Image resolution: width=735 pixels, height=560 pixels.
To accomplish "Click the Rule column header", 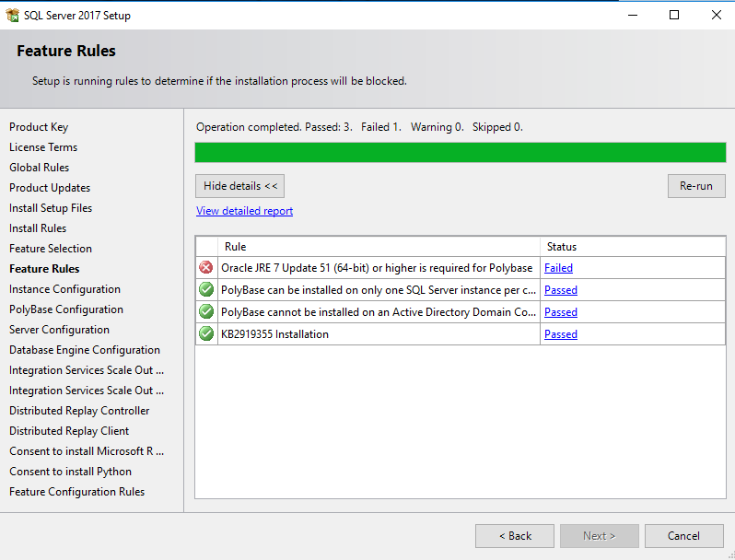I will (379, 247).
